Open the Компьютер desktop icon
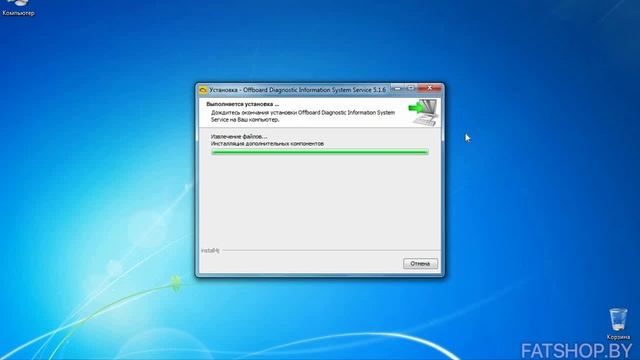 pos(18,7)
